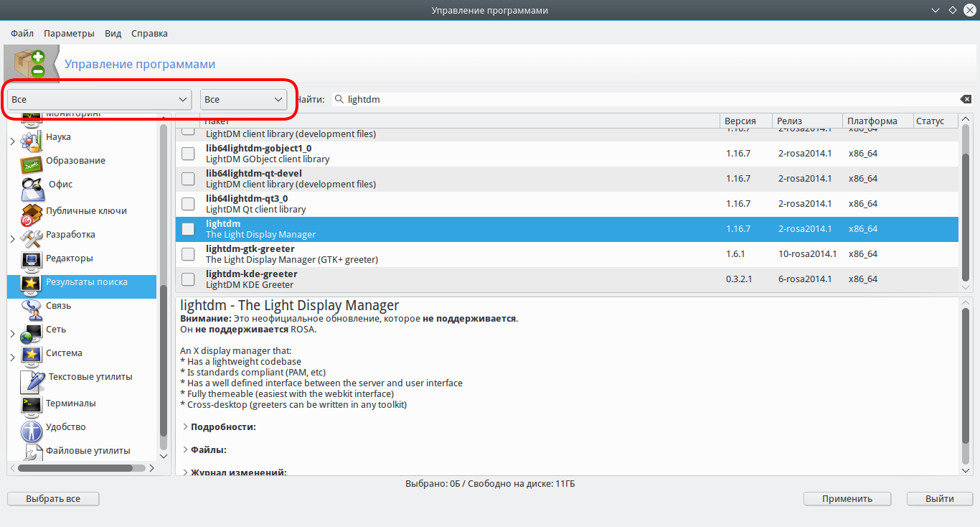Click the Удобство accessibility icon
Image resolution: width=980 pixels, height=527 pixels.
click(x=32, y=430)
